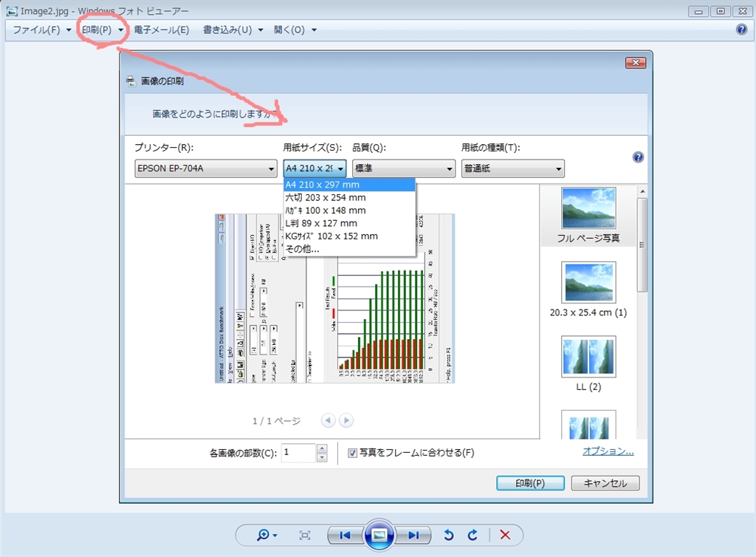Choose ハガキ 100 x 148 mm size

349,211
